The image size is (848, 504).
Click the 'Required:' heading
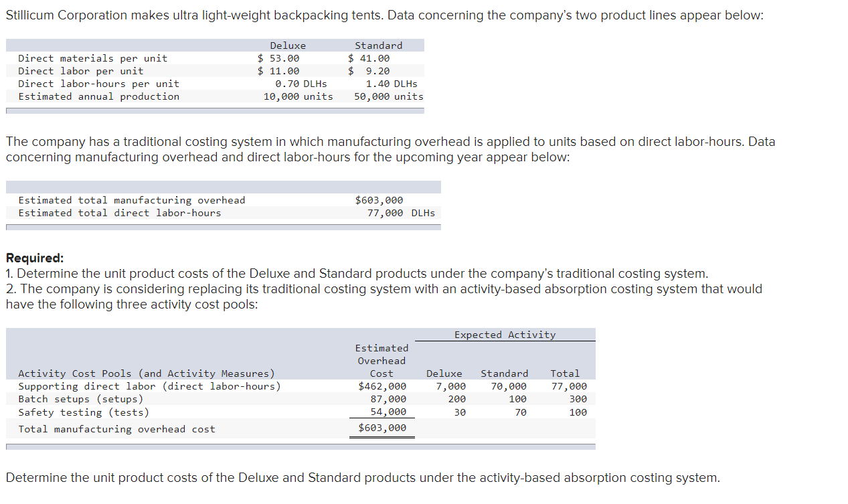click(x=35, y=258)
